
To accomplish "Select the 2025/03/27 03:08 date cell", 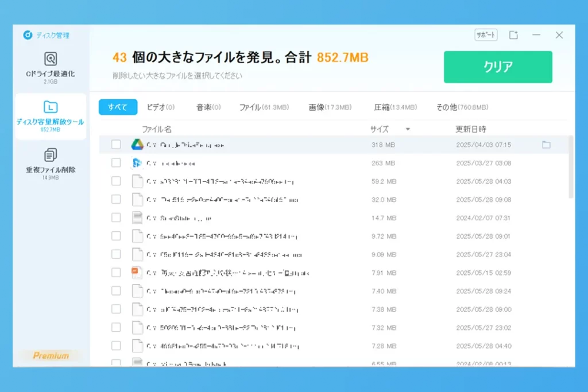I will (x=483, y=163).
